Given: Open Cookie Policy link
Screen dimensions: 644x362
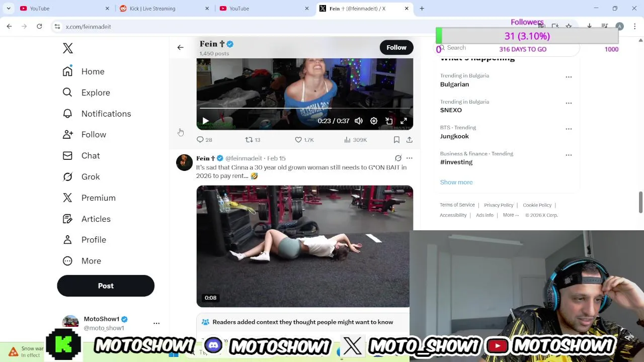Looking at the screenshot, I should pos(537,205).
